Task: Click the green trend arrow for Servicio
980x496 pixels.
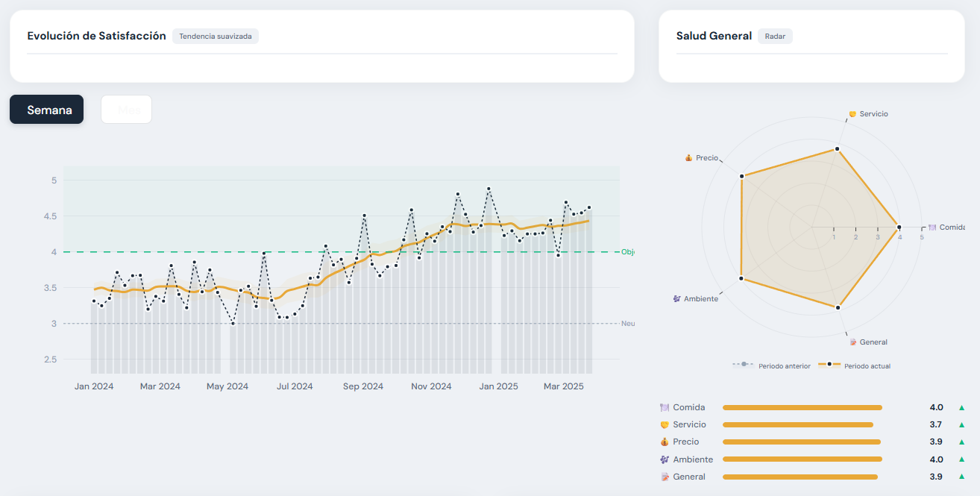Action: click(961, 424)
